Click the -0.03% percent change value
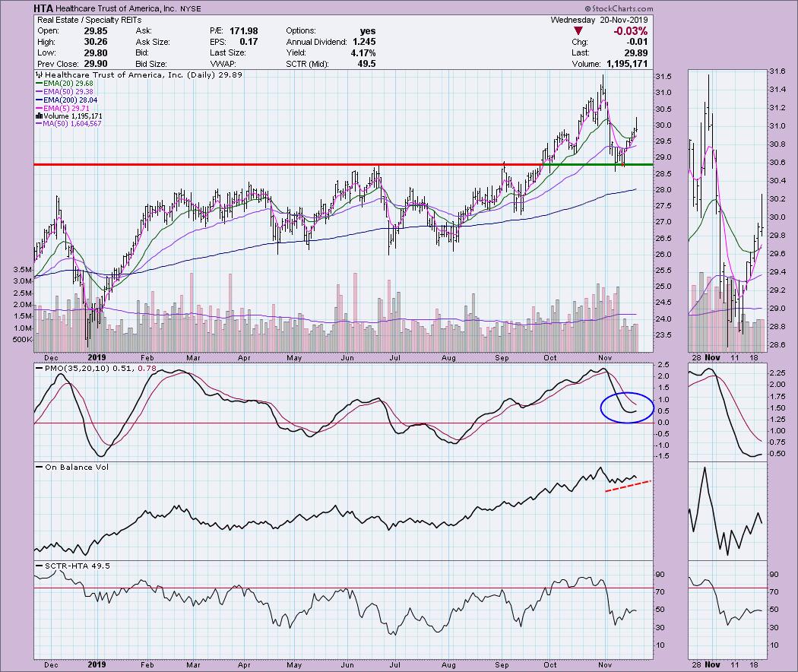Image resolution: width=798 pixels, height=672 pixels. [x=630, y=31]
